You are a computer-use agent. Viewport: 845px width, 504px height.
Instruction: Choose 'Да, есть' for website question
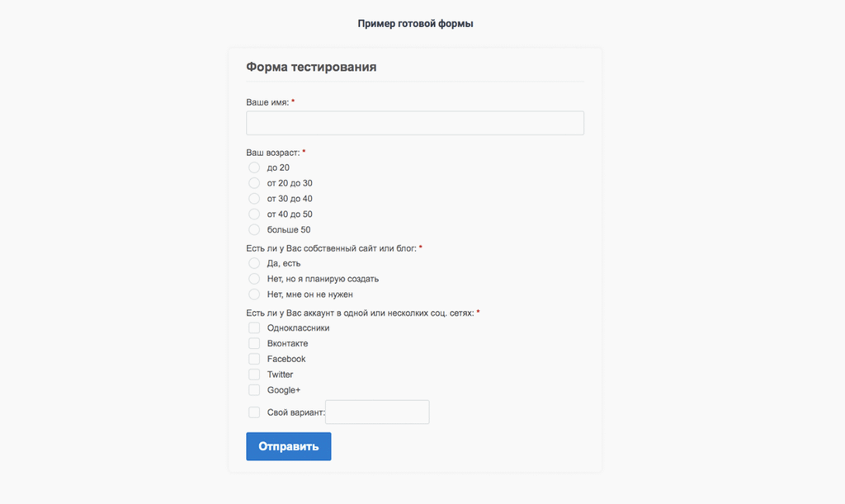coord(254,263)
